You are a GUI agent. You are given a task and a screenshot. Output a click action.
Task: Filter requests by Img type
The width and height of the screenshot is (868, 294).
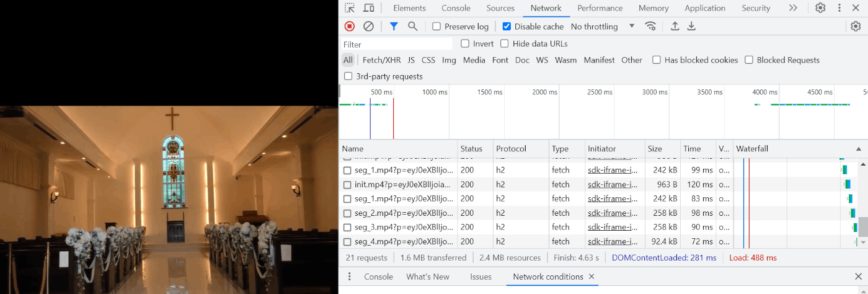coord(449,60)
